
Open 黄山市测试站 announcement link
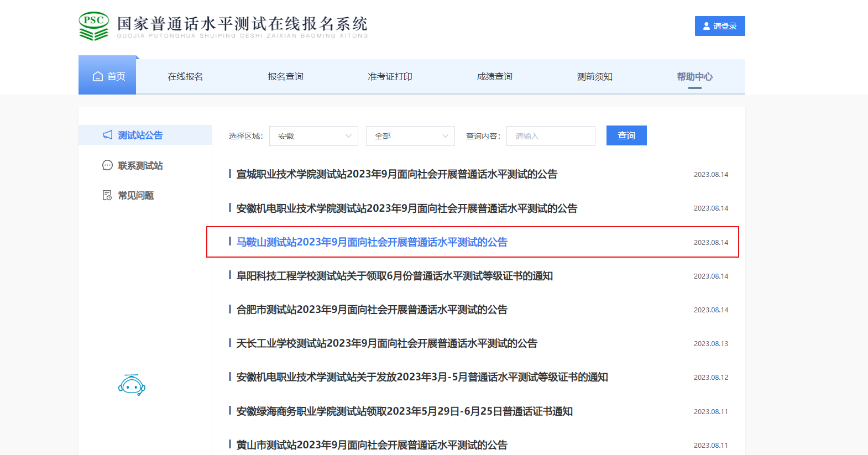tap(372, 445)
